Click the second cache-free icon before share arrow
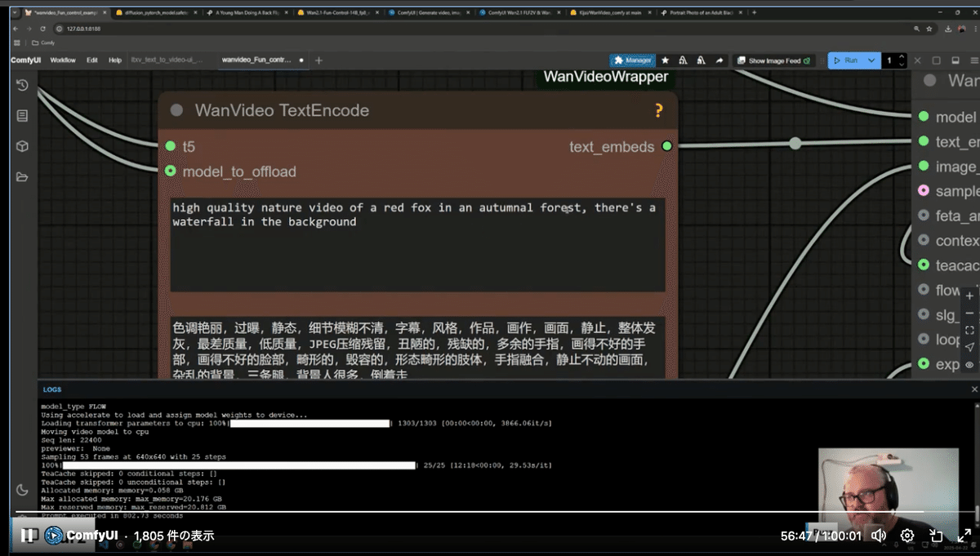This screenshot has height=556, width=980. (x=701, y=60)
